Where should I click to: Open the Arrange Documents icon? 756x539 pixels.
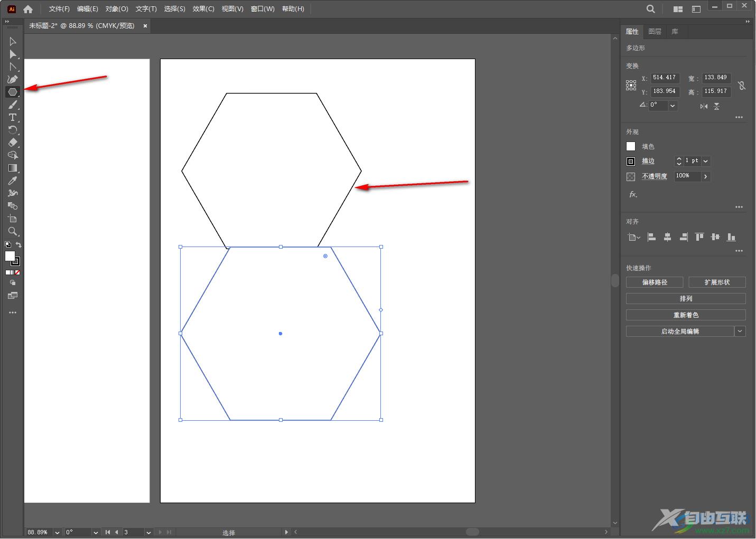[x=678, y=9]
